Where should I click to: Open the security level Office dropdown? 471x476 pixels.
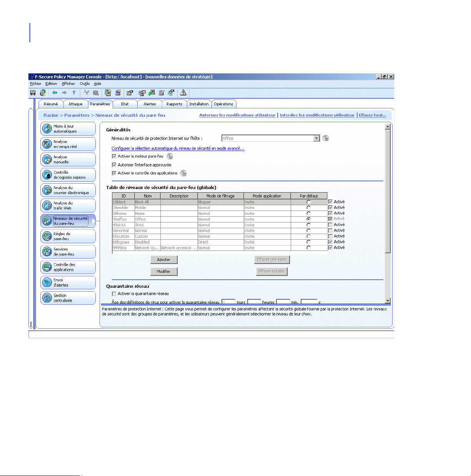[x=317, y=138]
